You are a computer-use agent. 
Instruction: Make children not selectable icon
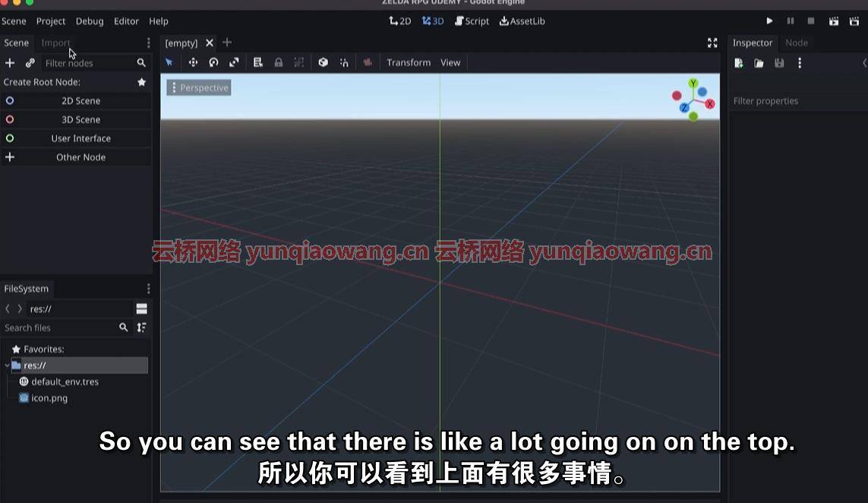[299, 62]
